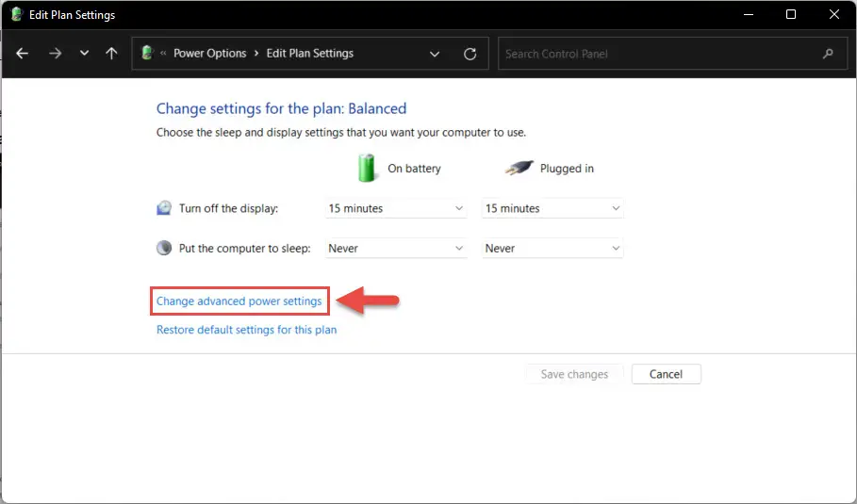The image size is (857, 504).
Task: Click the Cancel button
Action: 667,374
